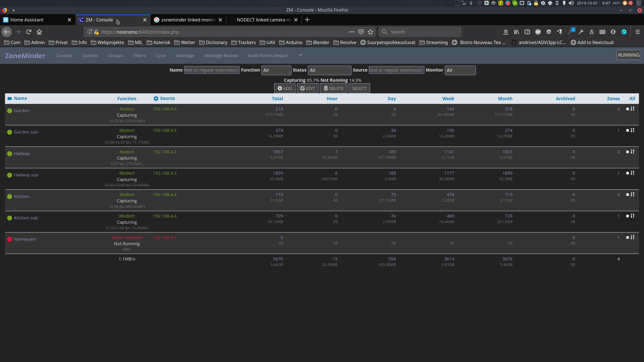The width and height of the screenshot is (644, 362).
Task: Sort the table by the Week column
Action: click(448, 98)
